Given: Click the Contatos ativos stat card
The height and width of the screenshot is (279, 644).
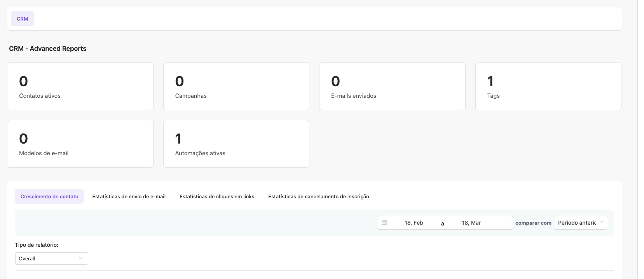Looking at the screenshot, I should pos(80,86).
